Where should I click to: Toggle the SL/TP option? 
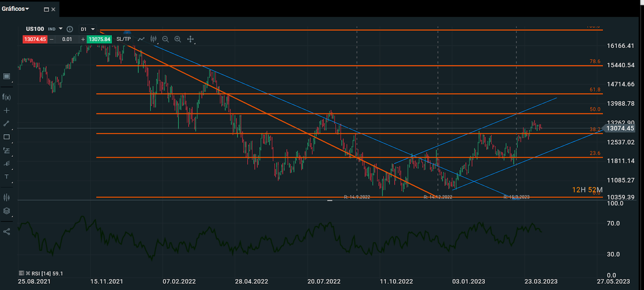click(x=123, y=39)
